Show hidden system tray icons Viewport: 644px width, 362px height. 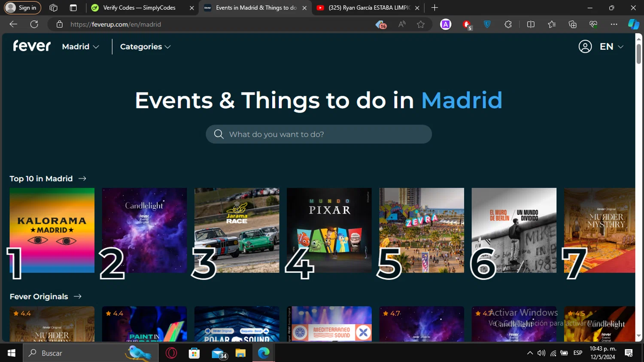530,353
